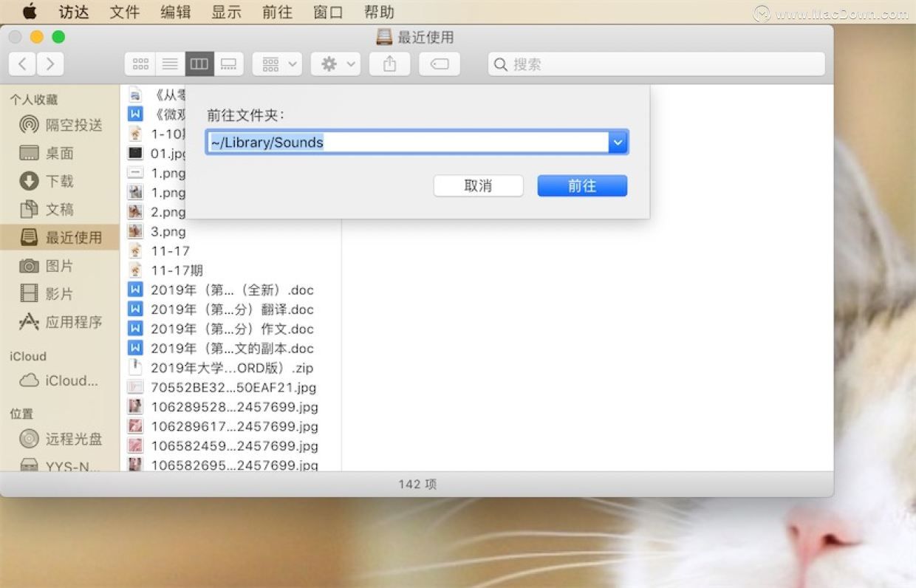916x588 pixels.
Task: Select 2019年（第...分）翻译.doc file
Action: (x=231, y=310)
